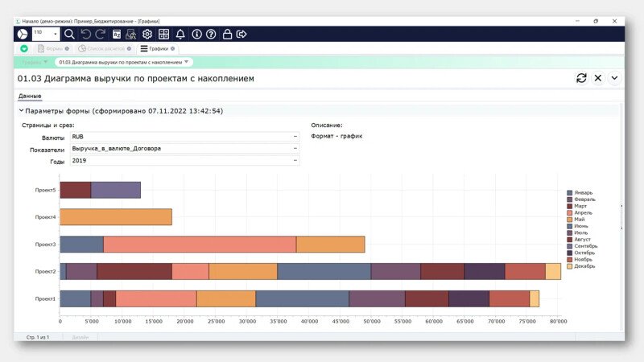Viewport: 644px width, 362px height.
Task: Click the Дизайн status bar button
Action: coord(80,337)
